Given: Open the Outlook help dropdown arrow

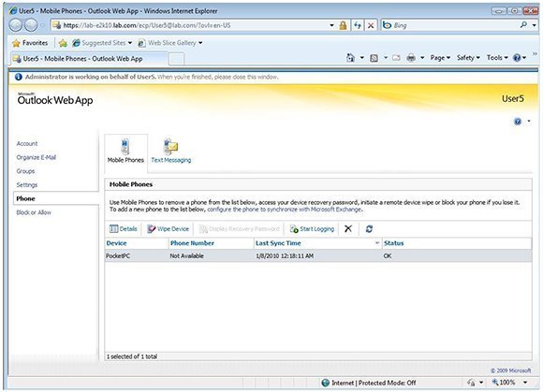Looking at the screenshot, I should pos(529,121).
